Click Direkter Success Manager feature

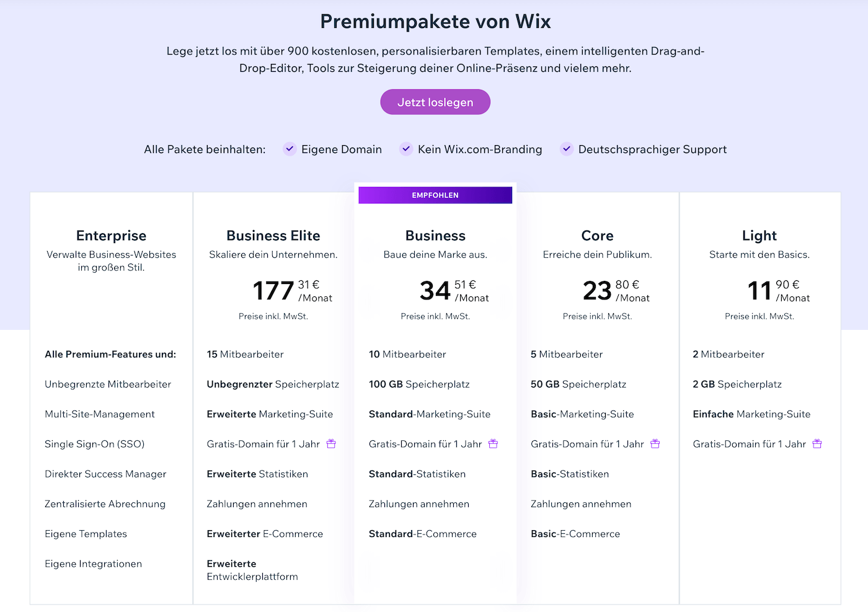click(x=105, y=474)
